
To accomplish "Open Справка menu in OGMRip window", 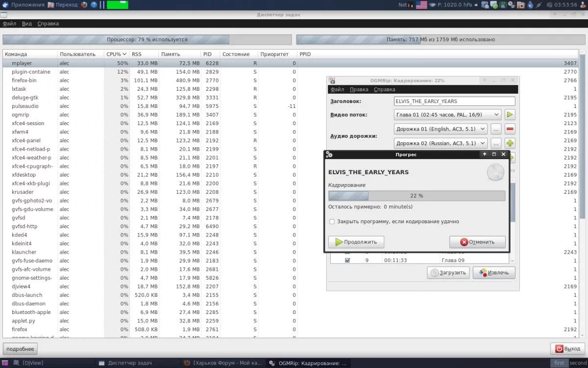I will 384,89.
